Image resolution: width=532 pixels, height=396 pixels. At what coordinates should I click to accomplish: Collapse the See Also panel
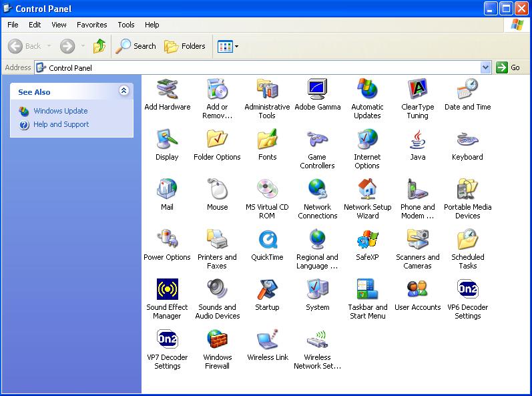[x=124, y=91]
